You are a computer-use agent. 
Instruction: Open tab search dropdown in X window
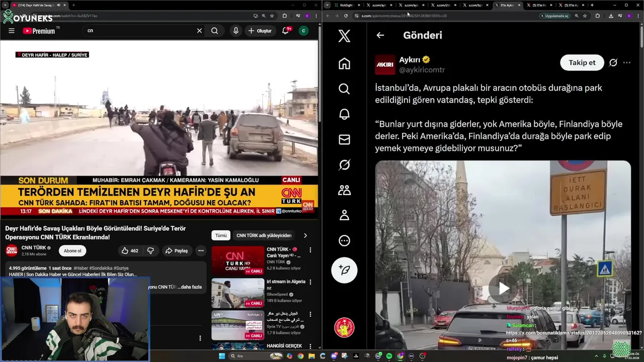[327, 5]
